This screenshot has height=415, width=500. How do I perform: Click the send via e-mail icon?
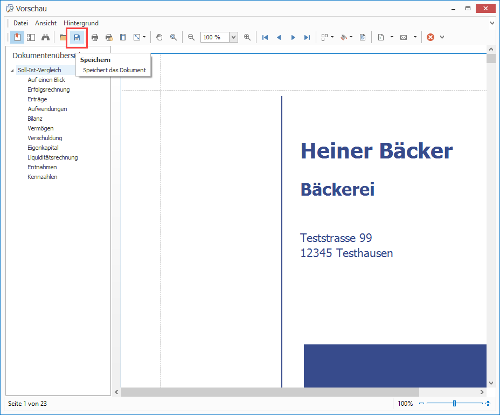click(x=404, y=37)
